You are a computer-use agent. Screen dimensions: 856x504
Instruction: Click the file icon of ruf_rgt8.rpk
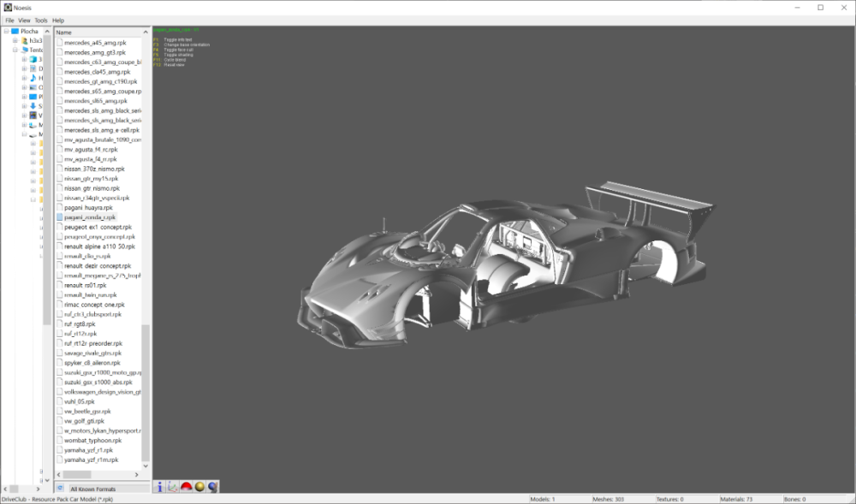coord(60,324)
